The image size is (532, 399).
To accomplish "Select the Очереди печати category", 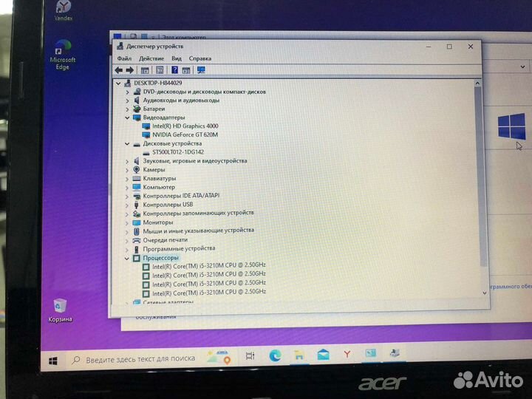I will coord(166,240).
